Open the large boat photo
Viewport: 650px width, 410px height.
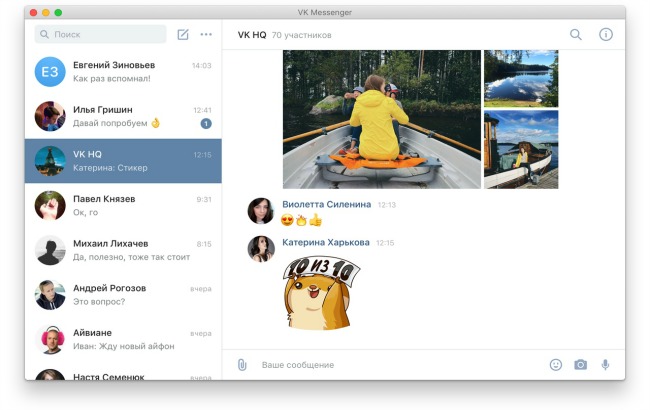(x=381, y=119)
